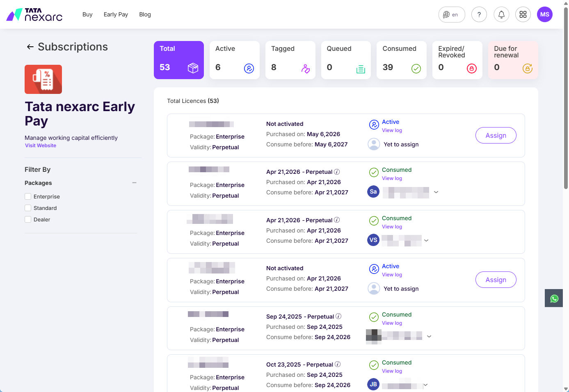
Task: Assign the unactivated licence purchased Apr 21,2026
Action: [496, 280]
